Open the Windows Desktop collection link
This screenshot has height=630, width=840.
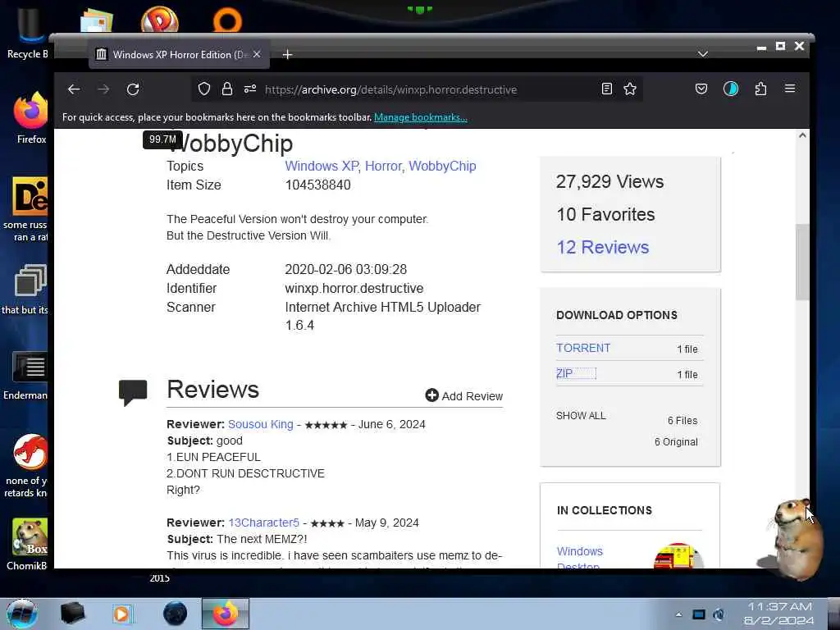click(x=580, y=557)
